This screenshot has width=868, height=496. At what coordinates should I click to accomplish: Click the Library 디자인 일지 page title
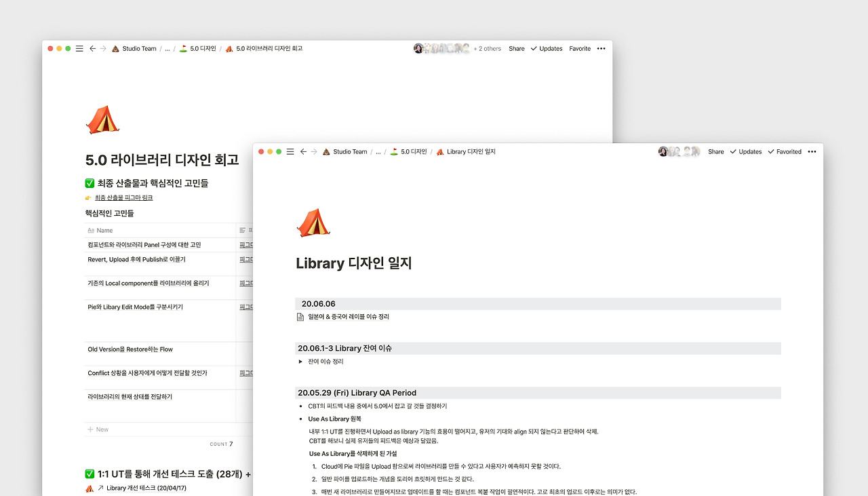354,263
